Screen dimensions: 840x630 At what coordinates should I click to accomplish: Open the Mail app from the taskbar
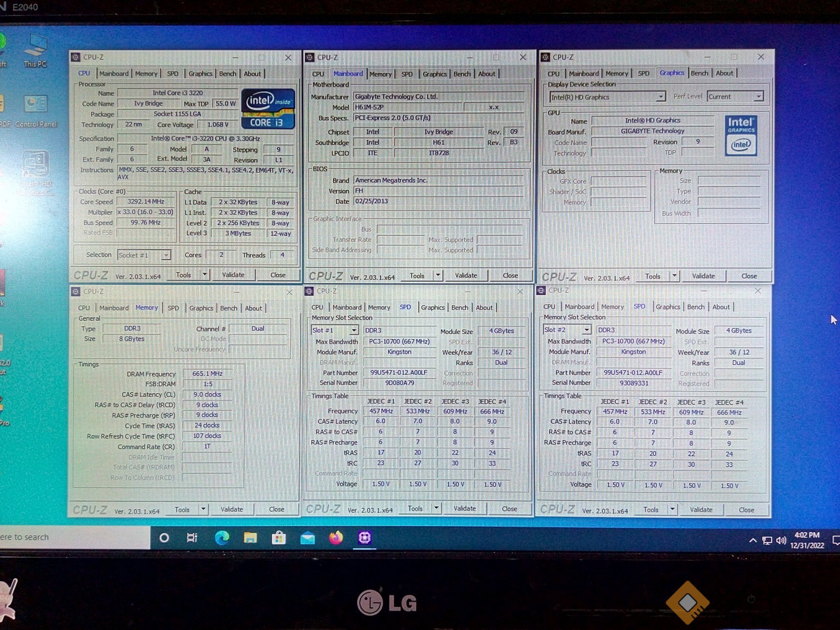(x=308, y=538)
